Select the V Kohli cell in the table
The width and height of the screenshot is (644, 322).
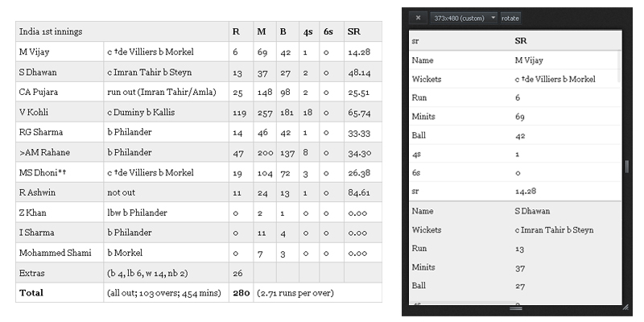(x=60, y=112)
